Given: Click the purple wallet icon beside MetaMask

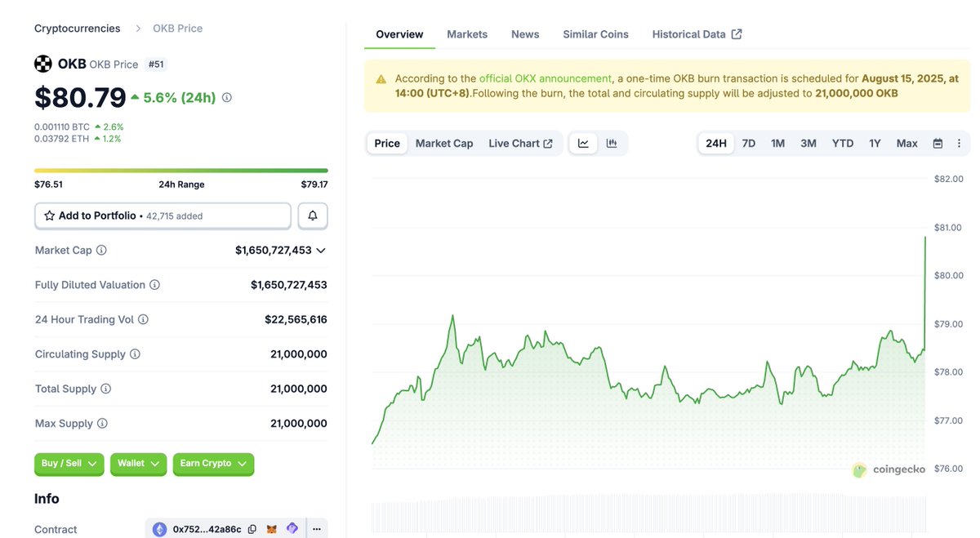Looking at the screenshot, I should [x=292, y=529].
